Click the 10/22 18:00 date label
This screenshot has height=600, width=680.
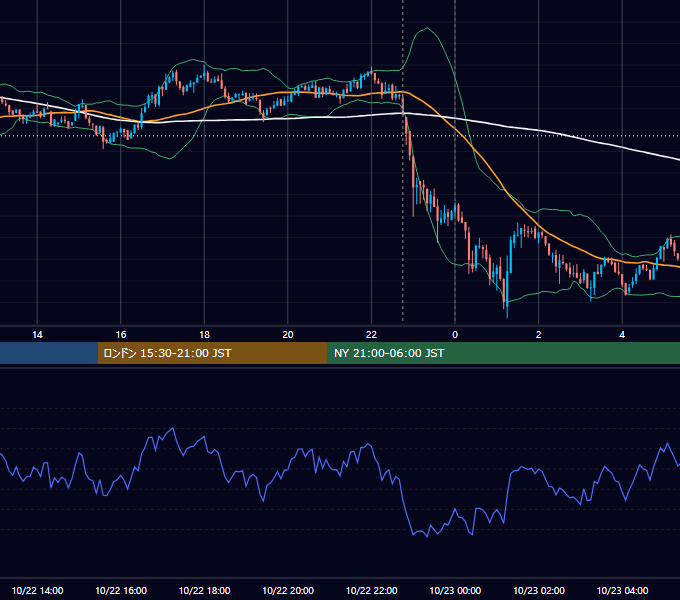coord(204,590)
